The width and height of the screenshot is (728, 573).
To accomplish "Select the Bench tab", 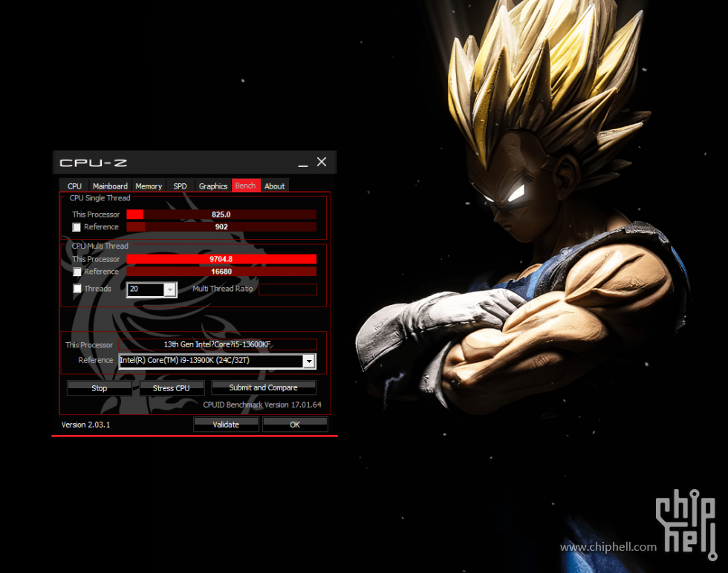I will click(246, 186).
